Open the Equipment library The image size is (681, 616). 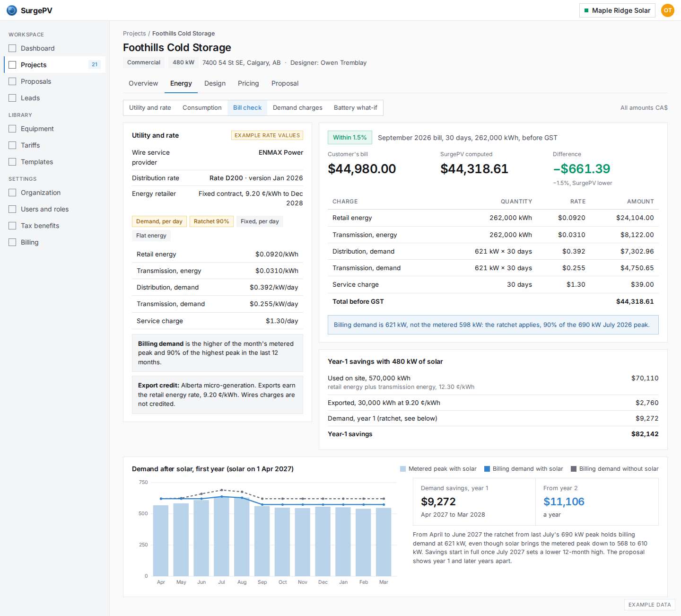(54, 129)
